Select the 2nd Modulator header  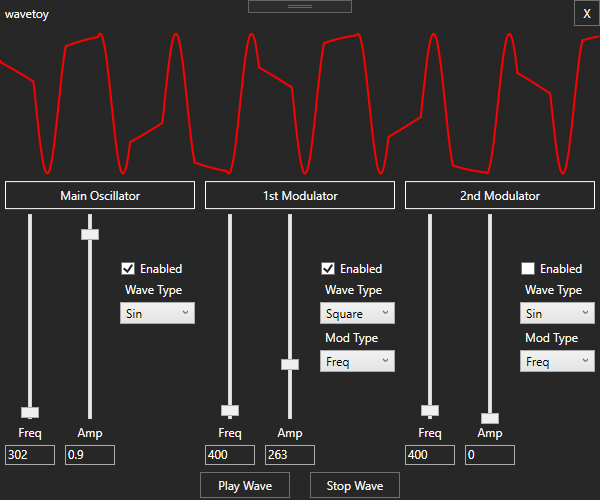(500, 196)
